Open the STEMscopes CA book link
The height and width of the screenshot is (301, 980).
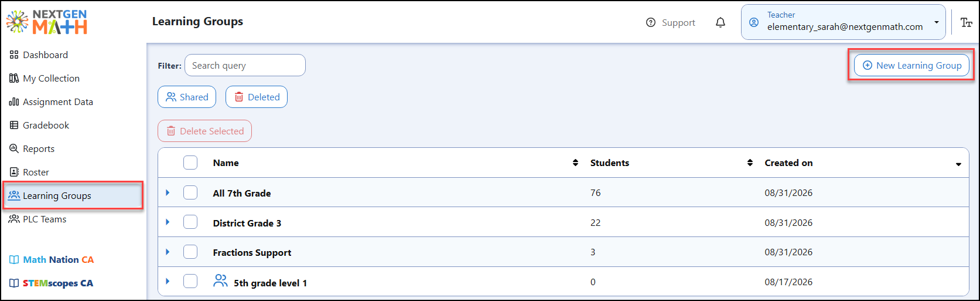pyautogui.click(x=52, y=283)
